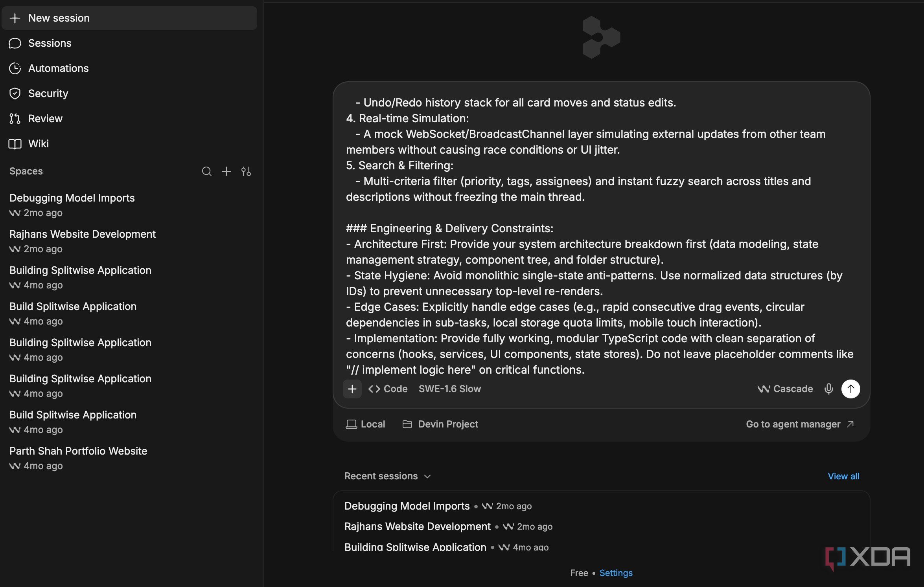Viewport: 924px width, 587px height.
Task: Open the Settings link at bottom
Action: point(616,573)
